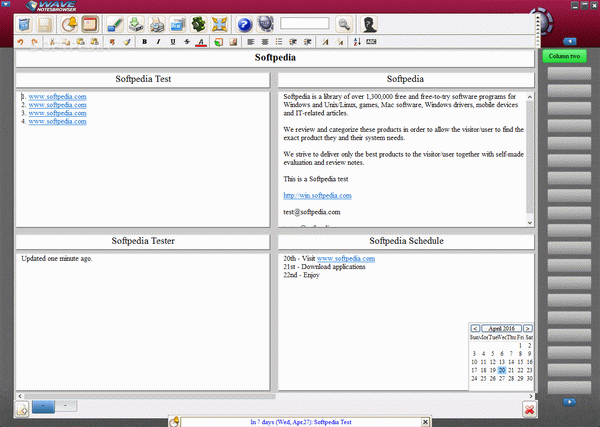Click the blue windows icon

coord(178,24)
